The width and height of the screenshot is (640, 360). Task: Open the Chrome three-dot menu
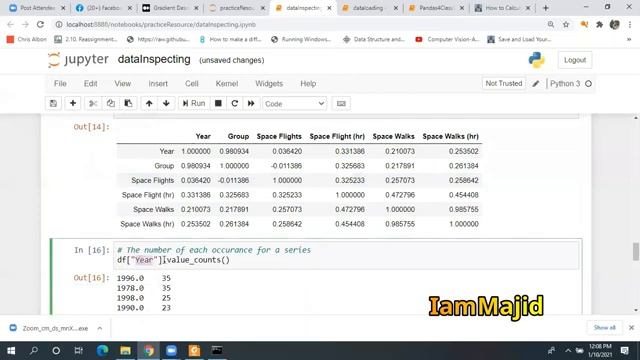(x=630, y=24)
